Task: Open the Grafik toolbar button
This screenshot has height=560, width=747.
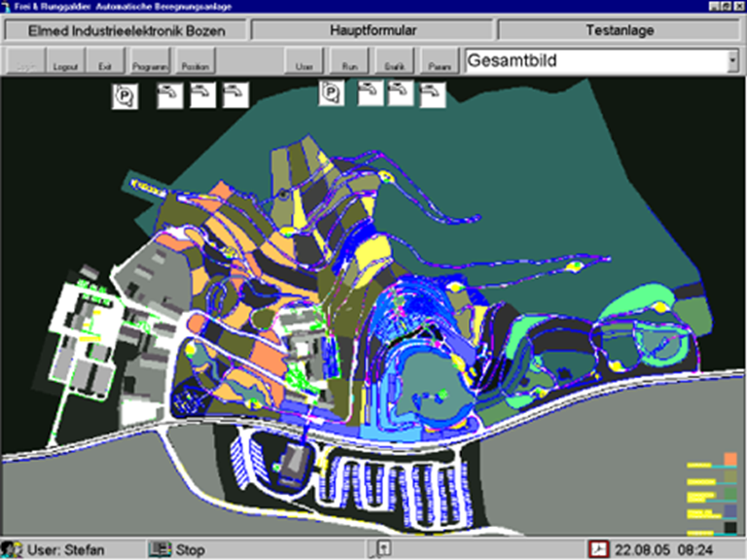Action: (395, 60)
